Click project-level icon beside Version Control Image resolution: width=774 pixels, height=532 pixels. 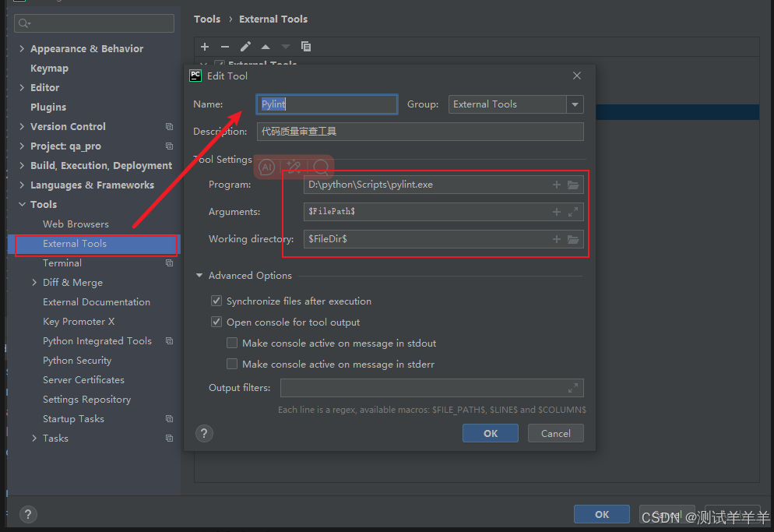tap(169, 126)
